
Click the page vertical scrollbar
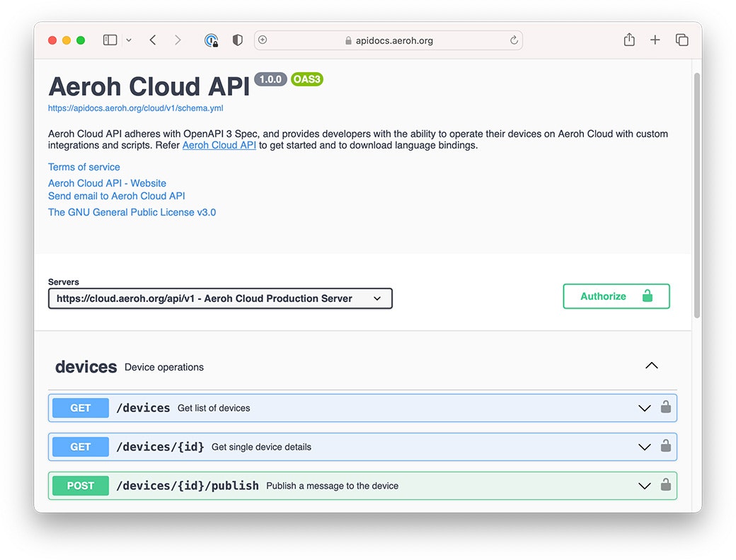(697, 195)
